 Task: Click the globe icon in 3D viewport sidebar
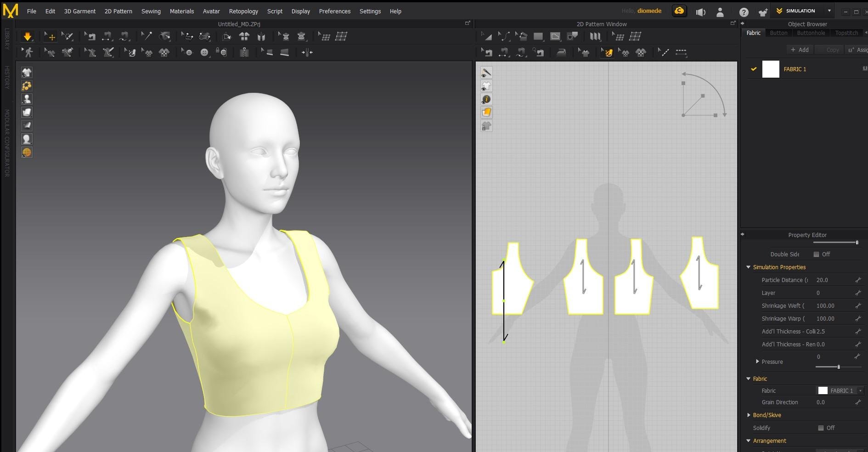click(x=27, y=153)
